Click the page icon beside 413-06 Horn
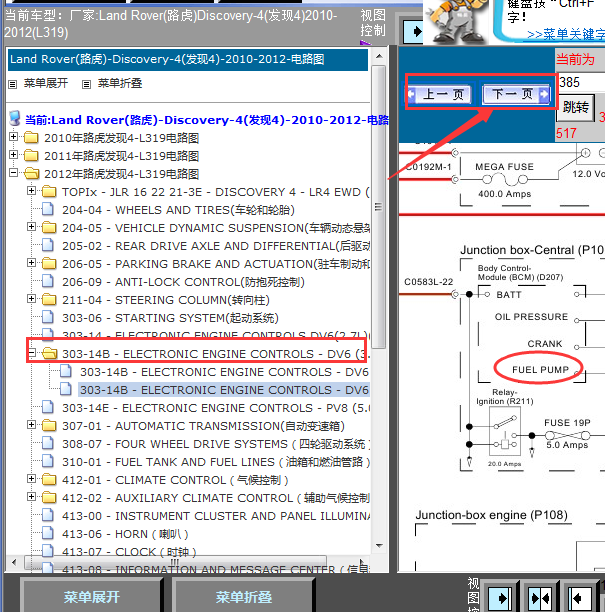Viewport: 605px width, 612px height. coord(48,534)
